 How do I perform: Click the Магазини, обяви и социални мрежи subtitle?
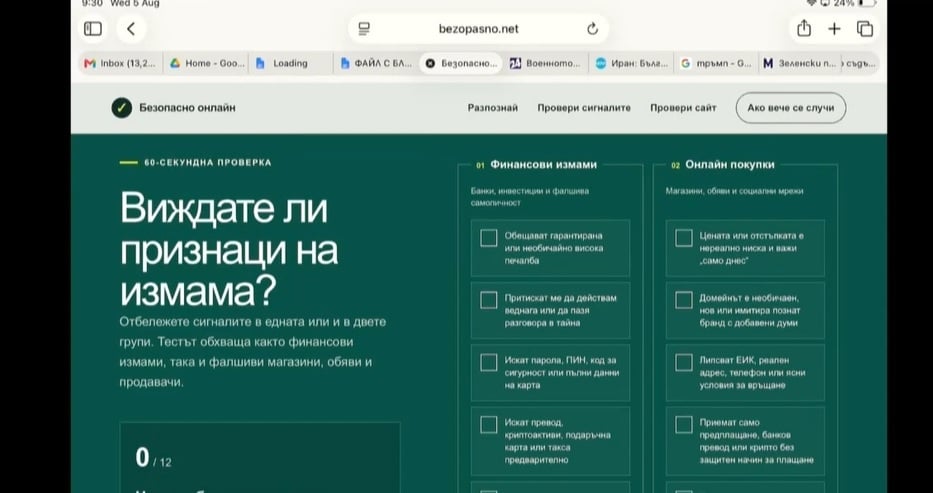(x=734, y=191)
